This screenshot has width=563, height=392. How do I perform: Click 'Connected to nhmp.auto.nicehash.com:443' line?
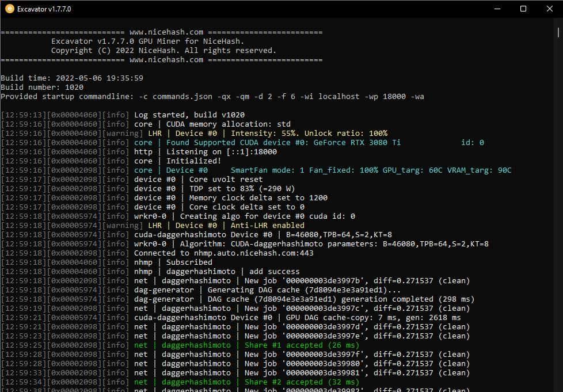[157, 253]
